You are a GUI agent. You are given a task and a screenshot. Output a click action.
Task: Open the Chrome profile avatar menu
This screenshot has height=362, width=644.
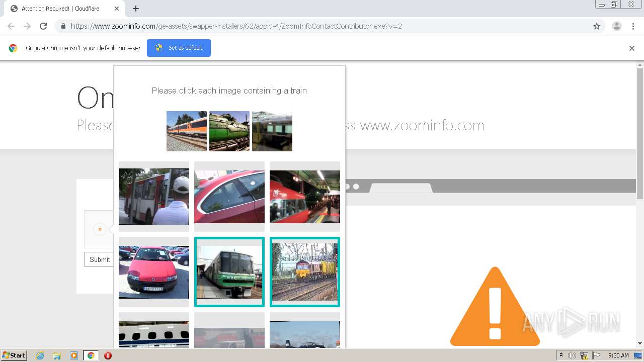[x=616, y=26]
